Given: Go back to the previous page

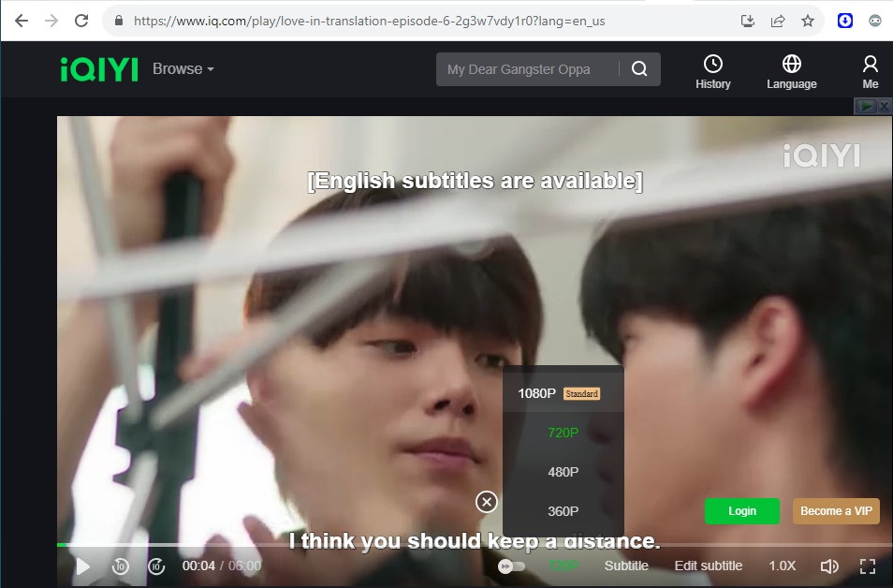Looking at the screenshot, I should [22, 22].
